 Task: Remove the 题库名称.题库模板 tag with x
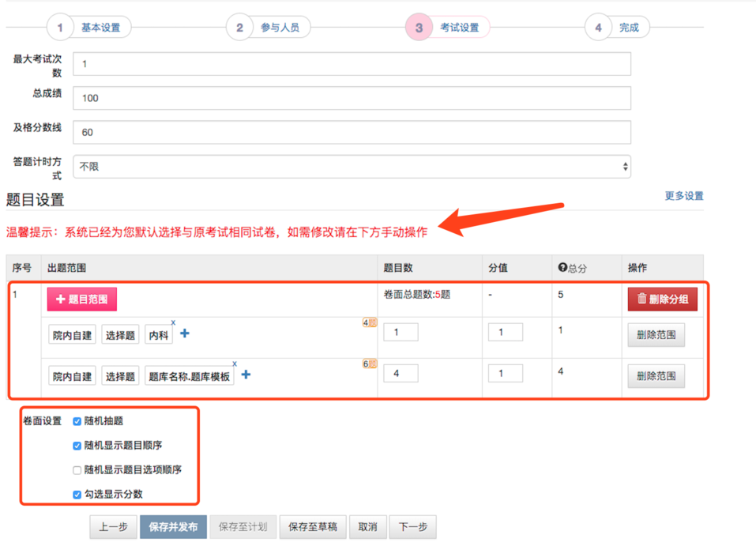click(x=235, y=364)
